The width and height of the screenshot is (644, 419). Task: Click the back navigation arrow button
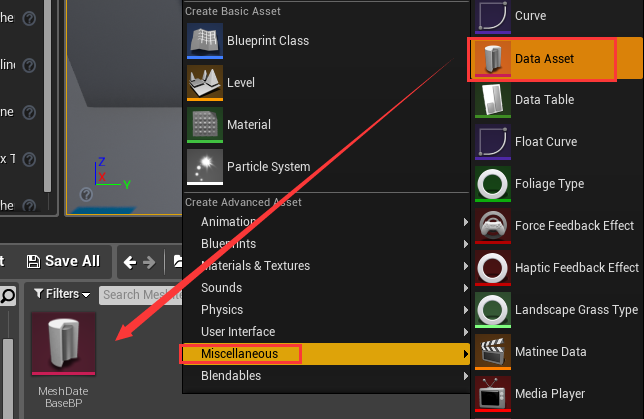(129, 262)
